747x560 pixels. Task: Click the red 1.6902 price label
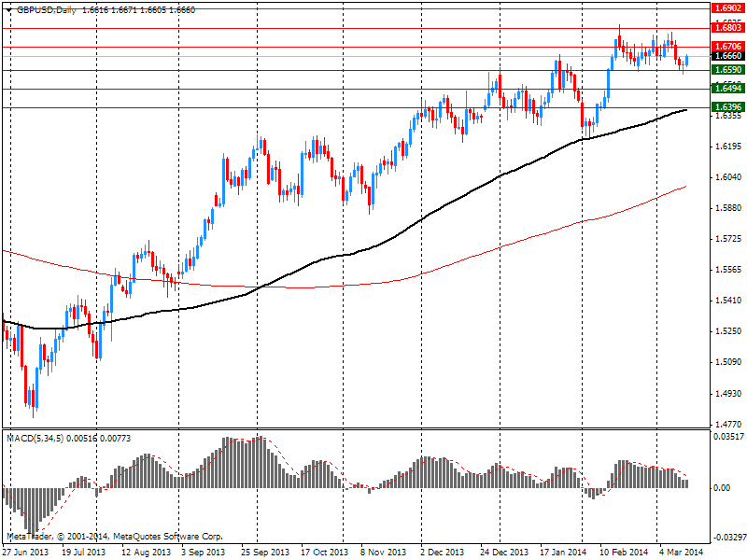click(x=726, y=7)
